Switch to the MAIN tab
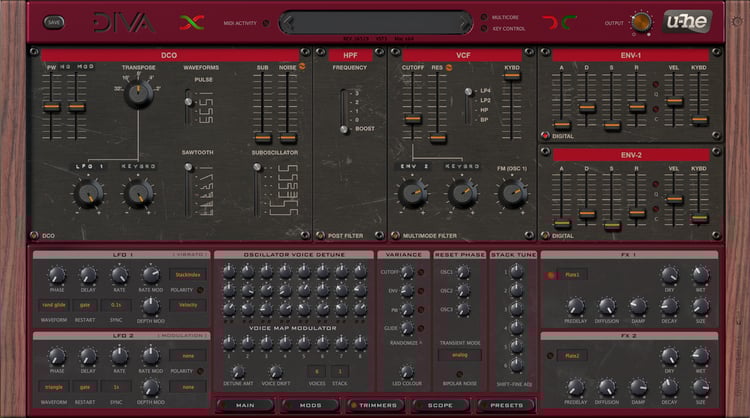This screenshot has width=750, height=418. [x=245, y=405]
